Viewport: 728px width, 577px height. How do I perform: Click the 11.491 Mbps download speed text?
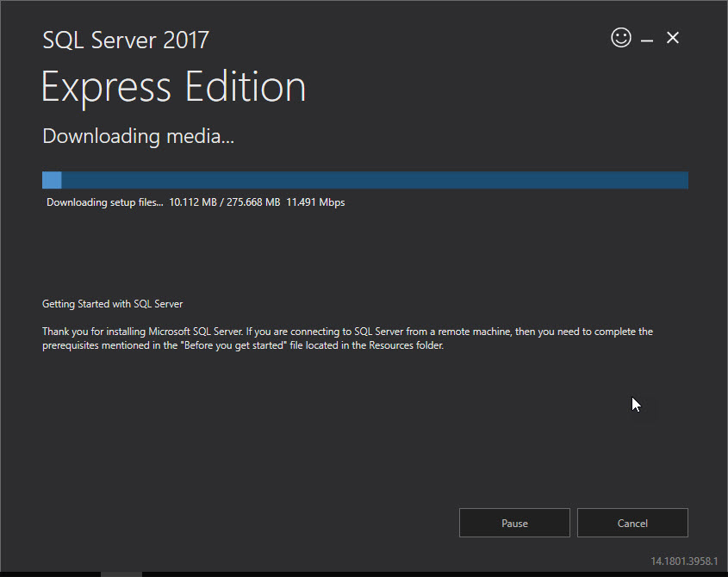point(315,202)
